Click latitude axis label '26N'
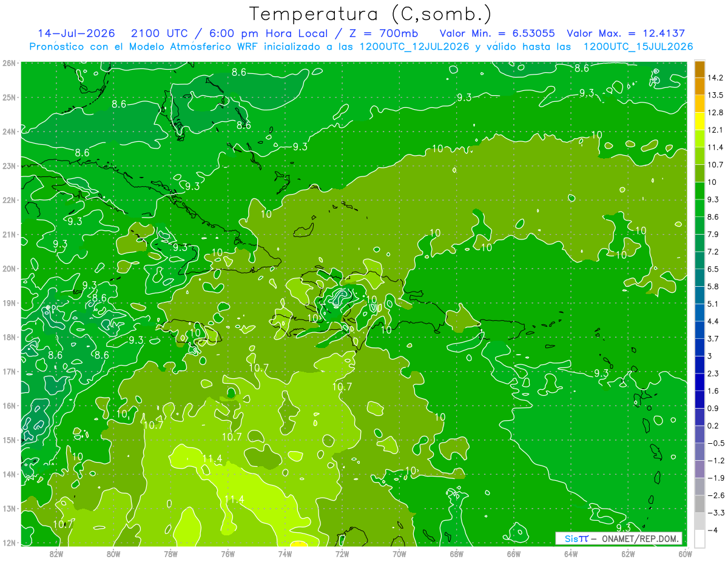Image resolution: width=728 pixels, height=562 pixels. [x=8, y=63]
